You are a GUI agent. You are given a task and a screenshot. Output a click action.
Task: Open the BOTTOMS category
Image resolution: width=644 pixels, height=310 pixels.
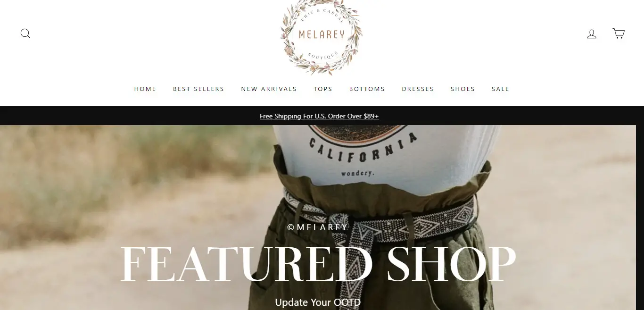click(x=367, y=89)
